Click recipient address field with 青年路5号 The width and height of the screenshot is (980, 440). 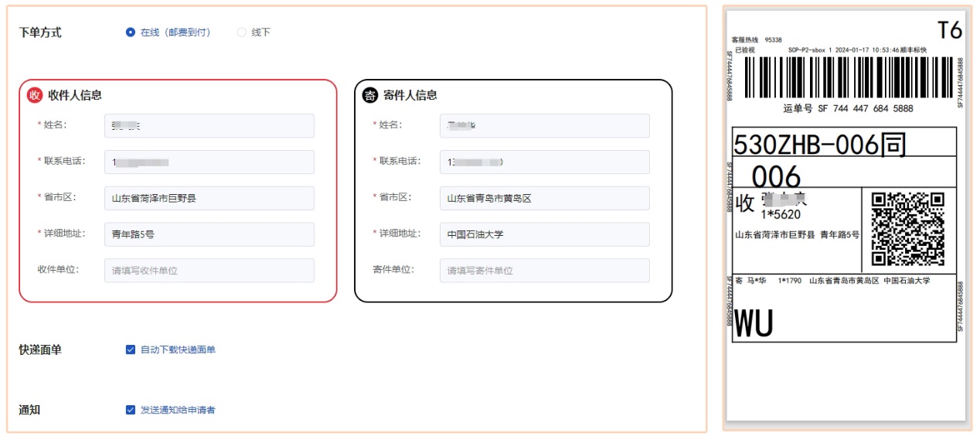209,234
